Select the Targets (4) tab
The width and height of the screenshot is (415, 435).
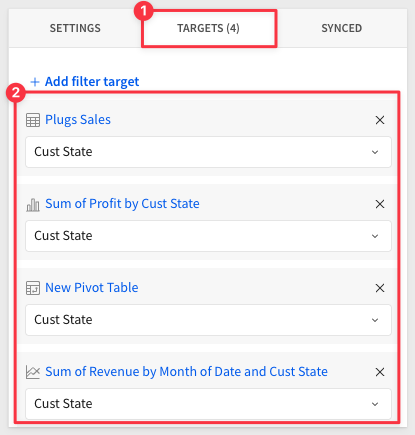(x=208, y=28)
